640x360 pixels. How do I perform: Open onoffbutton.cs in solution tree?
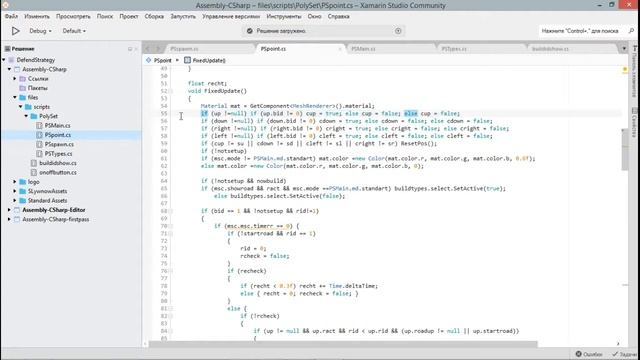tap(58, 173)
